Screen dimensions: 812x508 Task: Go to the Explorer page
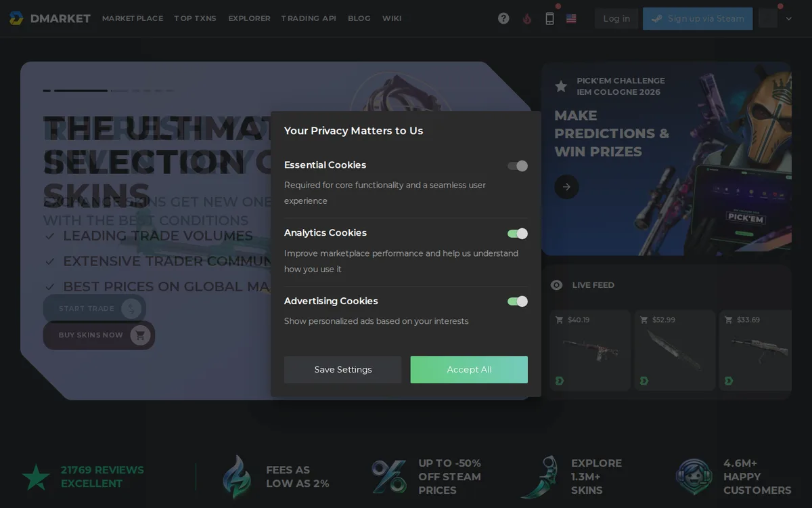249,18
